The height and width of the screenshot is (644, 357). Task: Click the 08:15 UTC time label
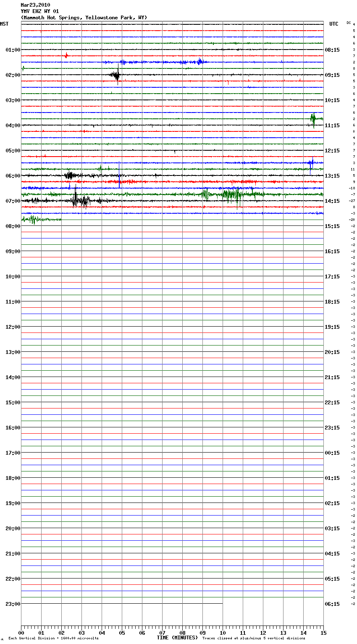(332, 50)
